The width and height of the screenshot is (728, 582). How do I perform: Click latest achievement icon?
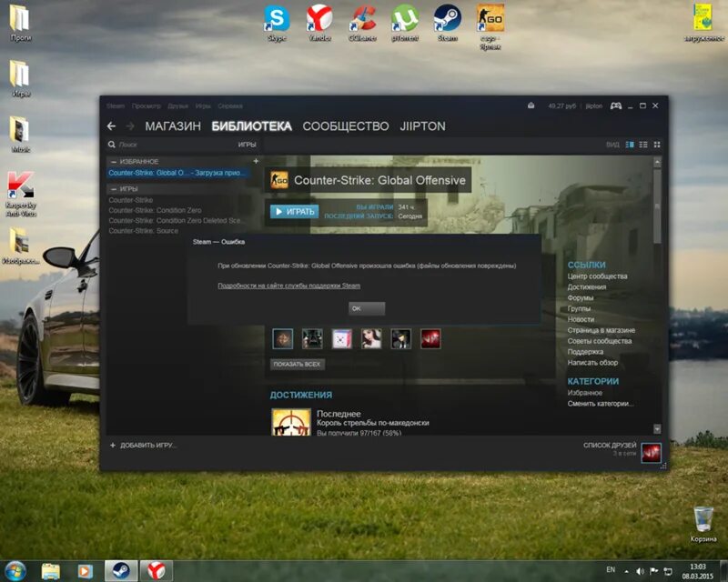click(x=291, y=422)
